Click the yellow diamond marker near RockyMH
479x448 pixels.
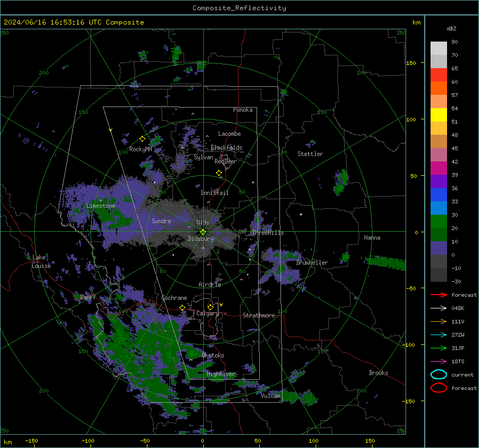(x=142, y=139)
